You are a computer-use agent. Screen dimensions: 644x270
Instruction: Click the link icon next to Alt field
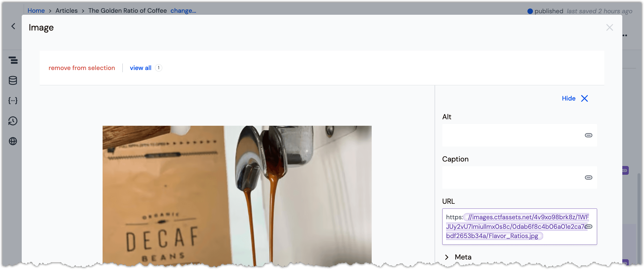pyautogui.click(x=588, y=135)
